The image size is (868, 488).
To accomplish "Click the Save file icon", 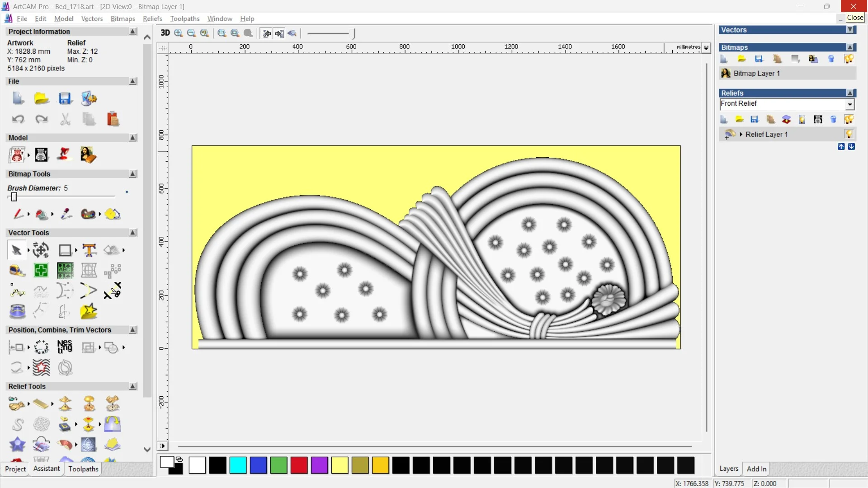I will [65, 99].
